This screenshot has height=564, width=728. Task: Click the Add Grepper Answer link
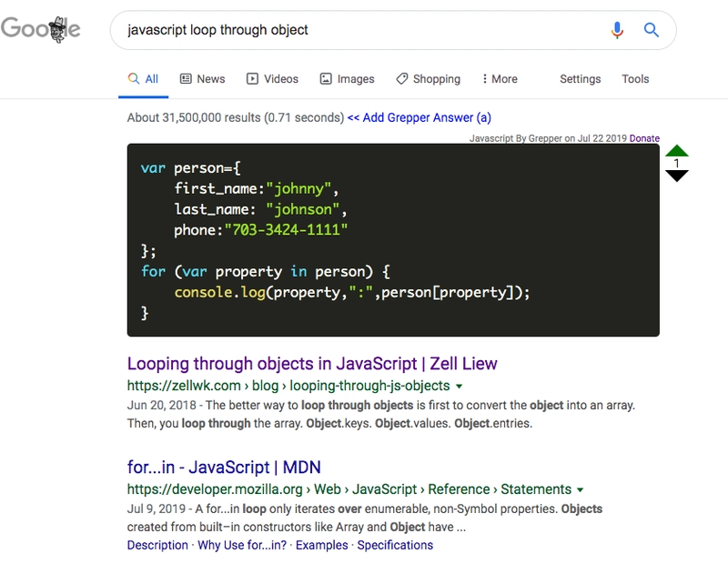(420, 117)
